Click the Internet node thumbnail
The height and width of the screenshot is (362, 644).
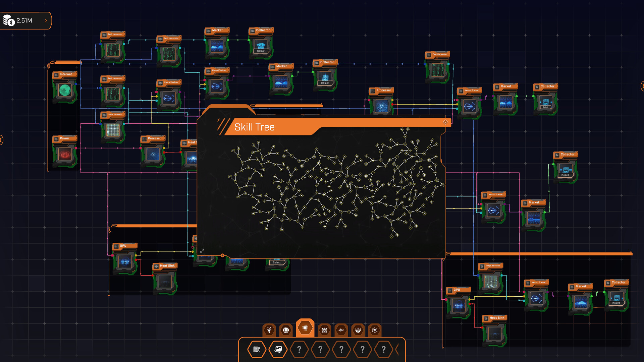point(65,90)
